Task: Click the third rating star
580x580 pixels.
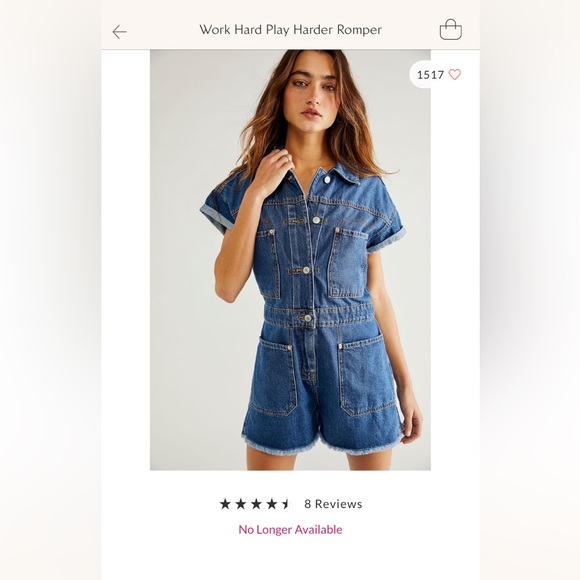Action: 256,503
